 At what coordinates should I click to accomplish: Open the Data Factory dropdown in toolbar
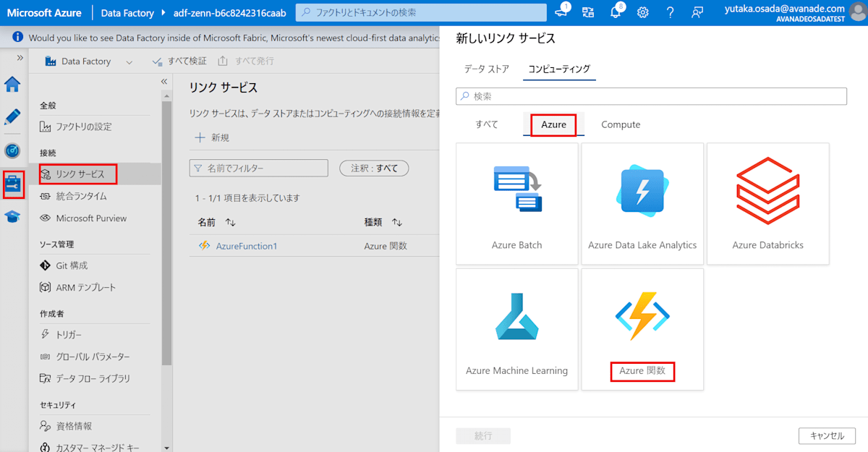[x=90, y=61]
